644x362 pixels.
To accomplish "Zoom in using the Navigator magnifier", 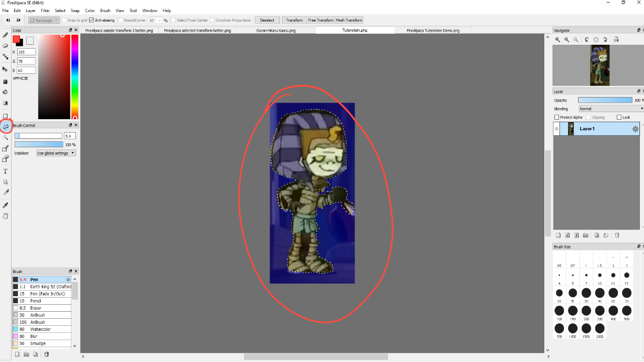I will click(x=557, y=40).
